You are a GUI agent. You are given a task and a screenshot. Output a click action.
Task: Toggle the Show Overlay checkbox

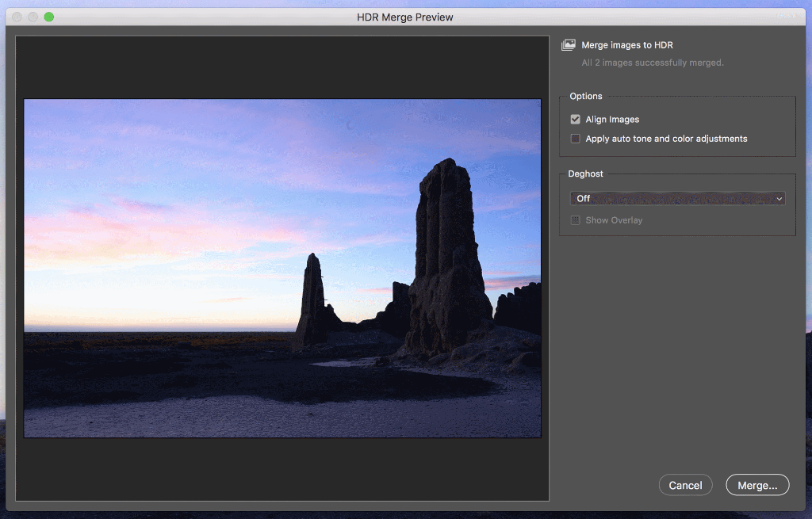pos(575,220)
